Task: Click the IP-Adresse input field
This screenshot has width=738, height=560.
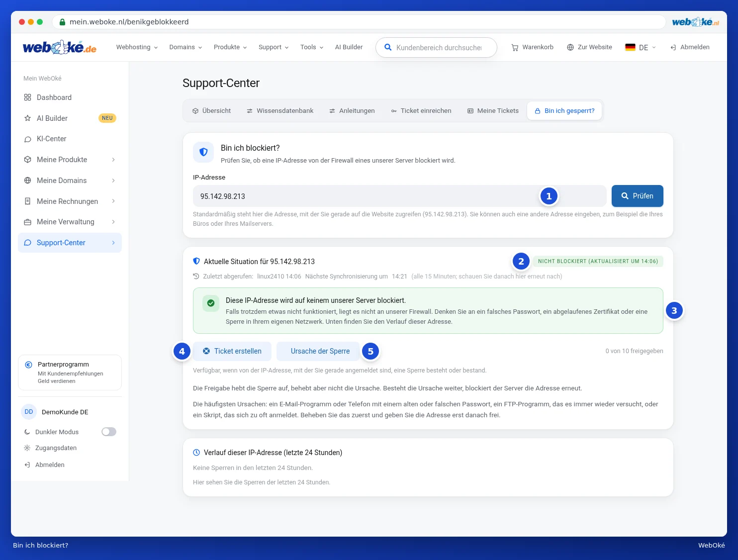Action: click(399, 196)
